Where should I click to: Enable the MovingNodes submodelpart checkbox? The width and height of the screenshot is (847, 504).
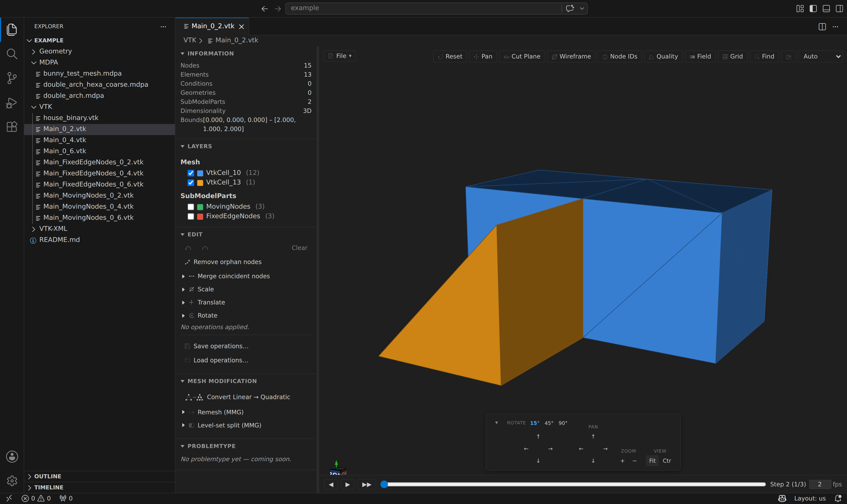[x=191, y=207]
